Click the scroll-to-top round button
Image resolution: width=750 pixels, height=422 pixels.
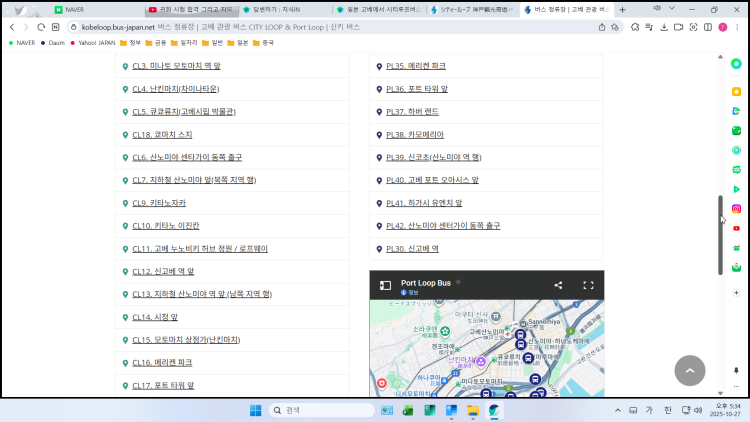689,369
